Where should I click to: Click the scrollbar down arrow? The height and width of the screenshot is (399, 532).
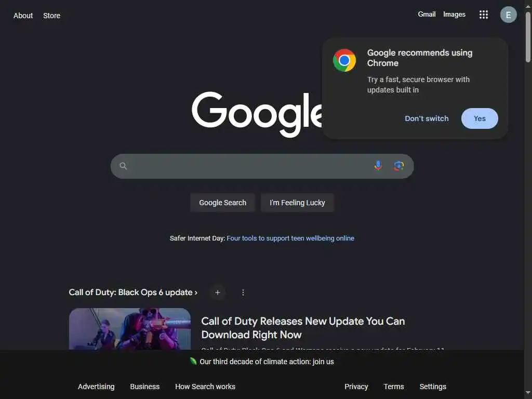pyautogui.click(x=528, y=393)
